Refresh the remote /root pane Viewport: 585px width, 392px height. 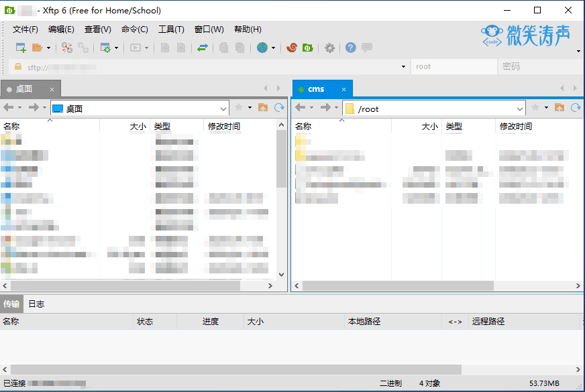(x=576, y=108)
